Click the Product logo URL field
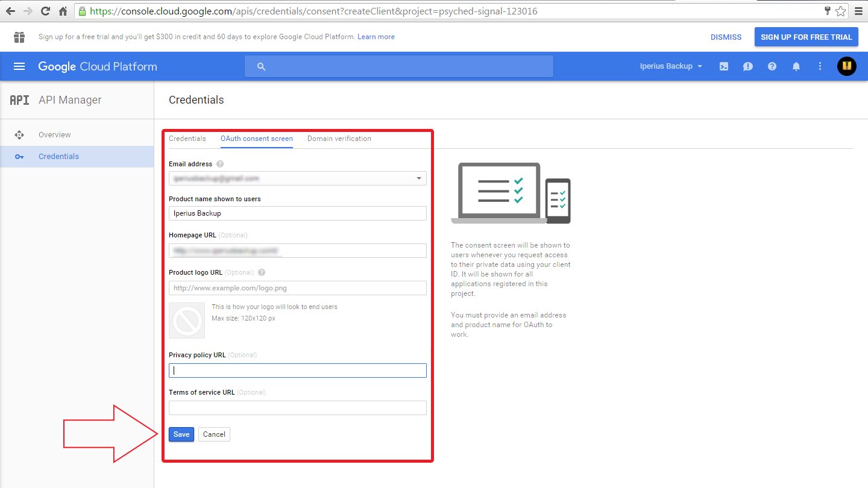Viewport: 868px width, 488px height. (x=298, y=288)
